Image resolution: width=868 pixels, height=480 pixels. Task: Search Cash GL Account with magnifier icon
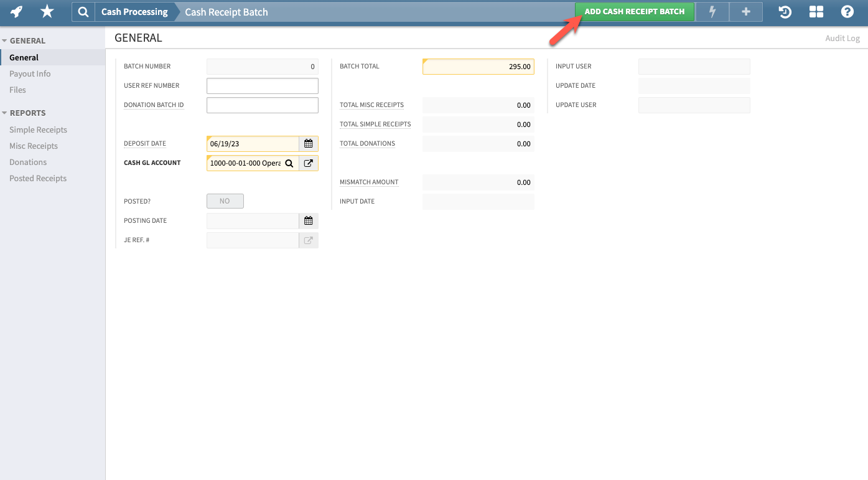(289, 162)
